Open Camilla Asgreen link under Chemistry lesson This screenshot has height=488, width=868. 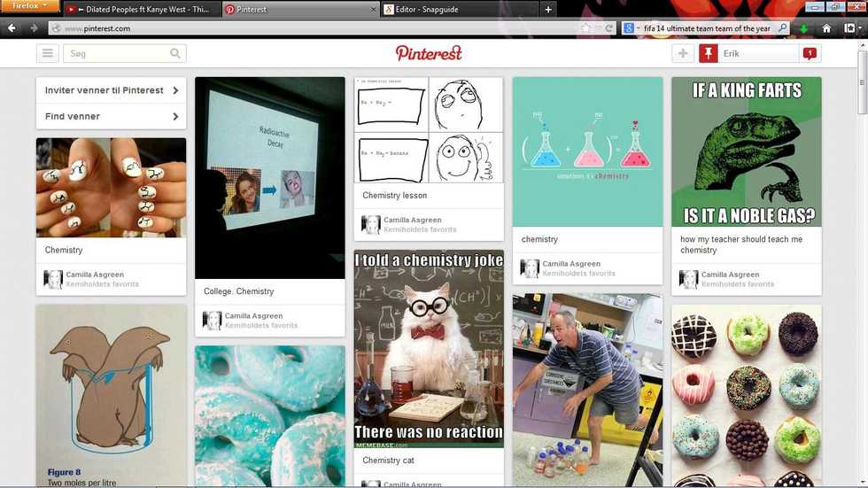pyautogui.click(x=413, y=221)
